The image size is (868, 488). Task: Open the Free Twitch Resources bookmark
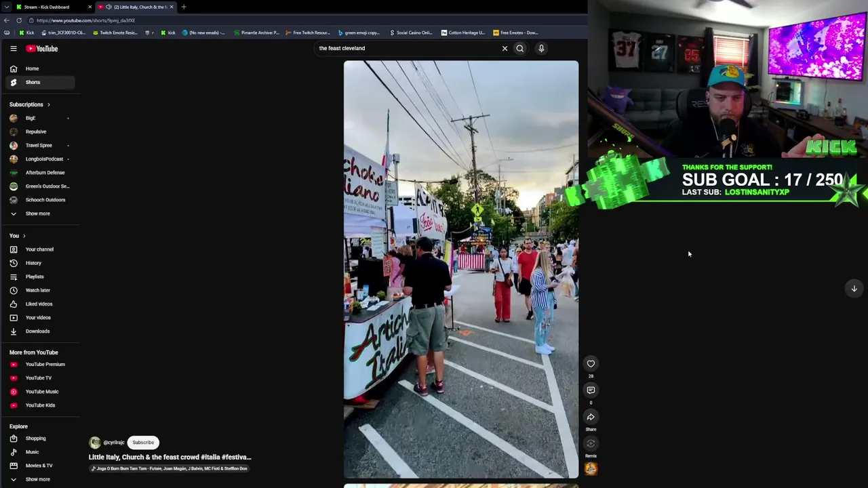tap(308, 33)
